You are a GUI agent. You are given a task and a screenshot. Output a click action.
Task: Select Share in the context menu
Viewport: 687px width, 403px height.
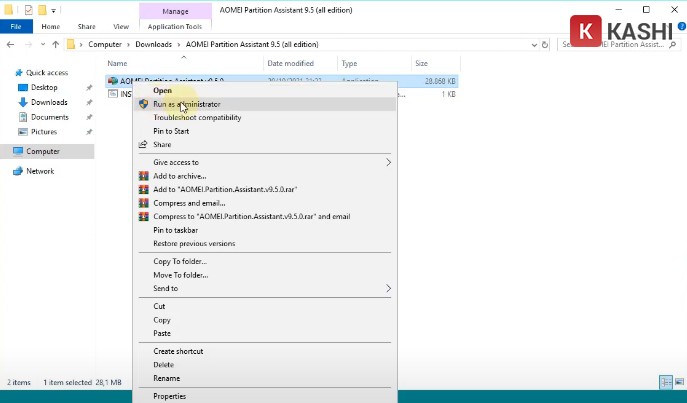point(265,145)
